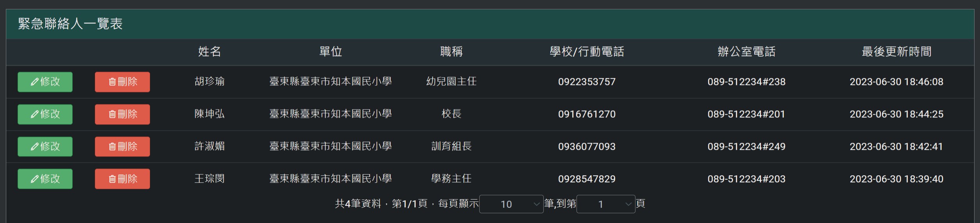980x223 pixels.
Task: Click the 職稱 column header
Action: click(x=451, y=52)
